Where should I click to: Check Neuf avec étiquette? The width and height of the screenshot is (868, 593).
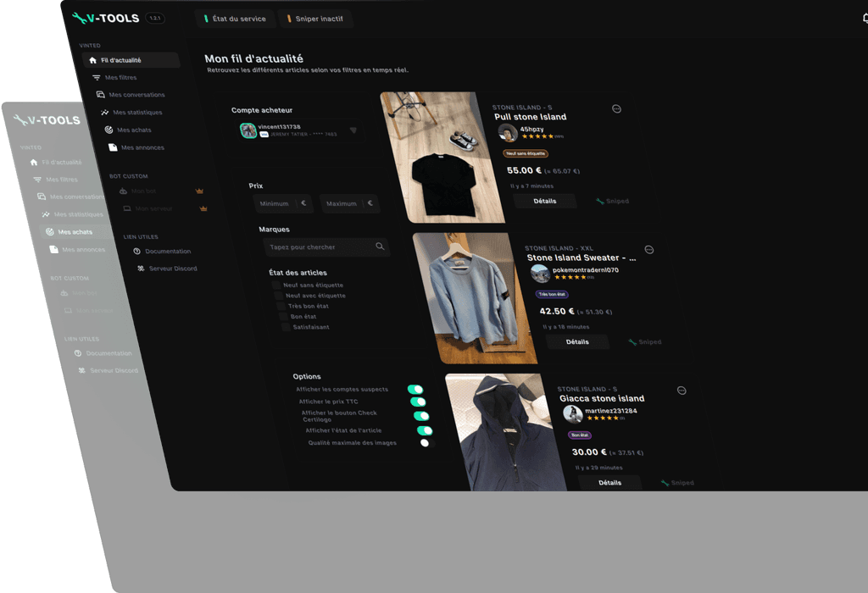pyautogui.click(x=278, y=296)
